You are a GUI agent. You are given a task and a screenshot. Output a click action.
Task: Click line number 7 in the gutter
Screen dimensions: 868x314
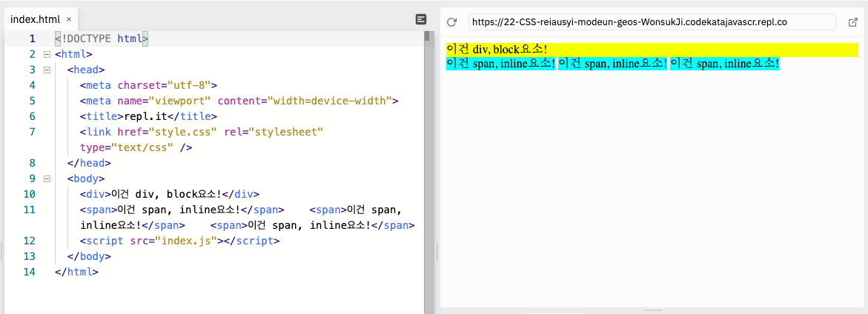(x=32, y=132)
